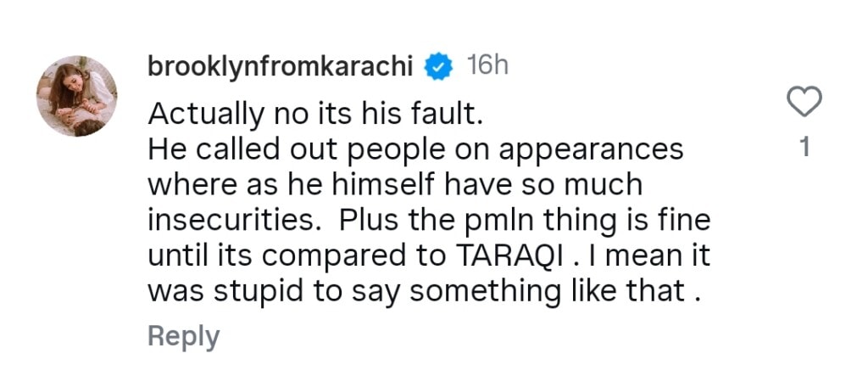Click the line starting "He called out people"
Image resolution: width=868 pixels, height=376 pixels.
tap(415, 149)
